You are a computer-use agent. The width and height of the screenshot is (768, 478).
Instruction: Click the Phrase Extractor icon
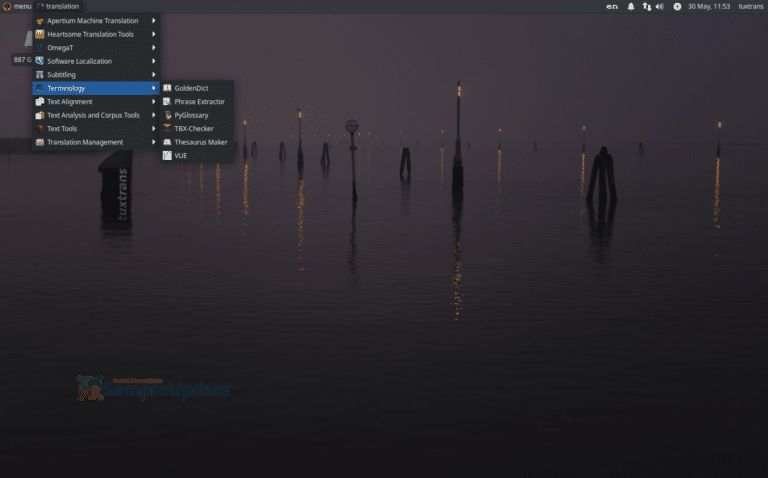tap(167, 101)
